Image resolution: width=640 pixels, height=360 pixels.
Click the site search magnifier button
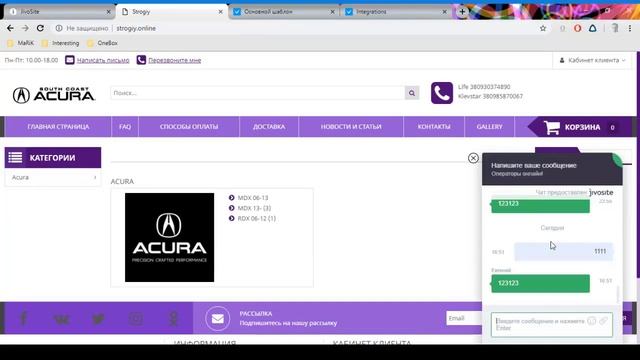[412, 93]
